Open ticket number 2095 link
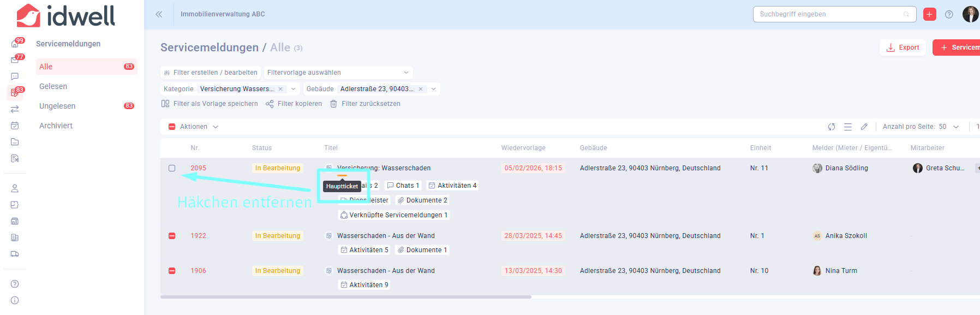Viewport: 980px width, 315px height. (x=198, y=168)
